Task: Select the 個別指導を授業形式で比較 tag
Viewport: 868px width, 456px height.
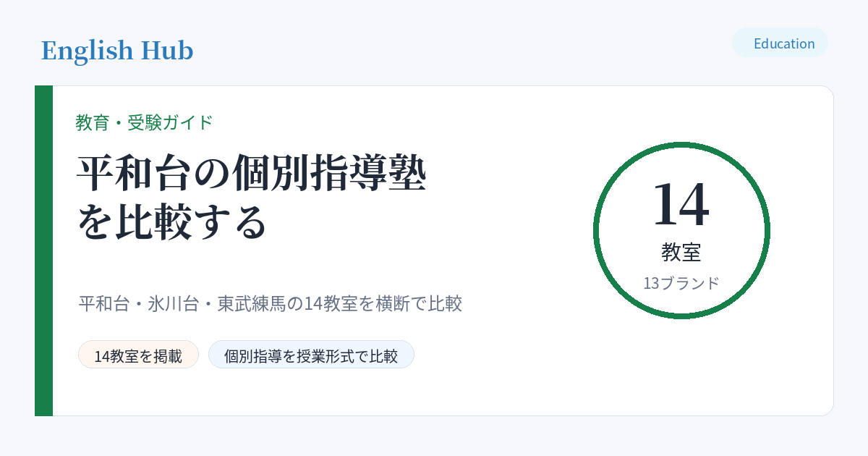Action: [311, 355]
